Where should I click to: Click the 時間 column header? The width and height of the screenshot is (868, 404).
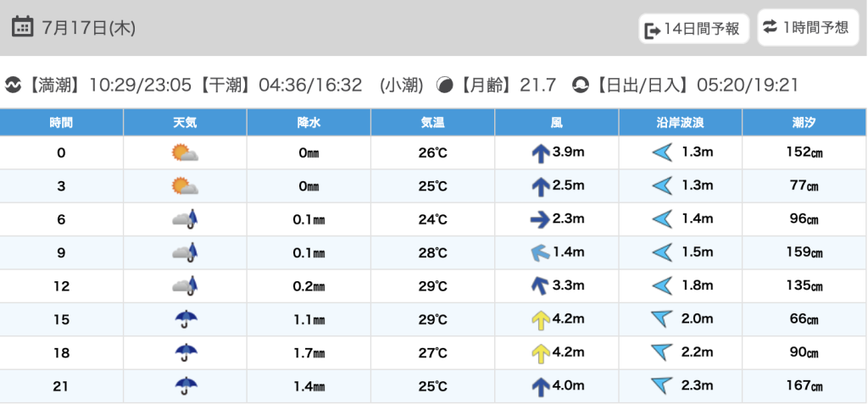(61, 123)
